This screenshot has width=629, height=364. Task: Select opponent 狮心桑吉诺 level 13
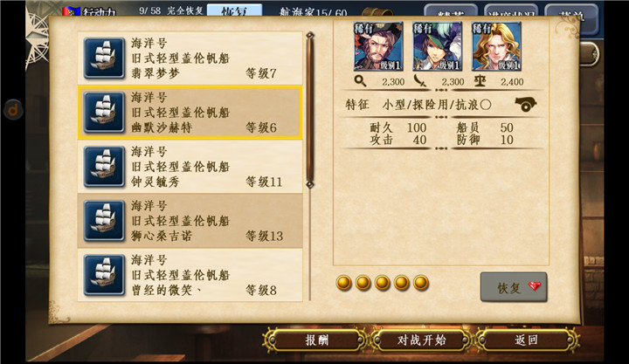[190, 221]
